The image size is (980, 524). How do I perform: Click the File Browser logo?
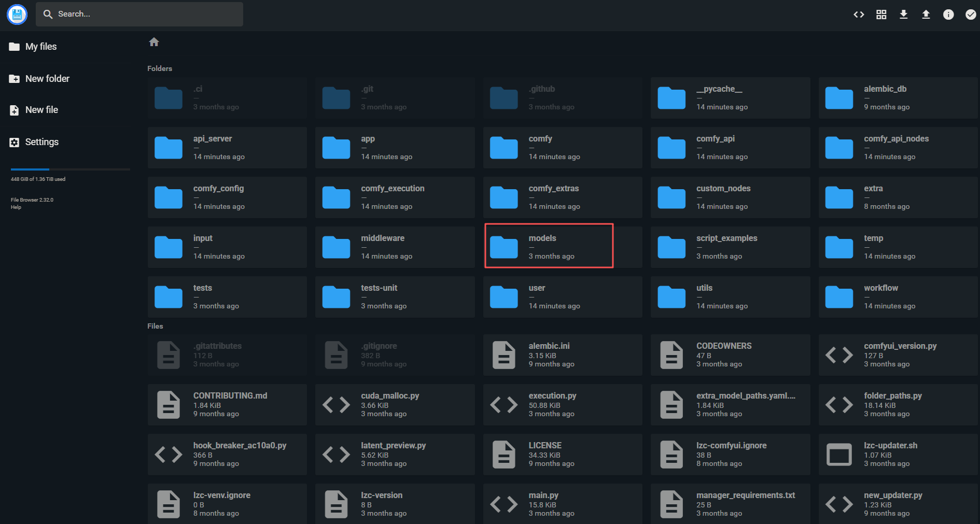point(17,15)
